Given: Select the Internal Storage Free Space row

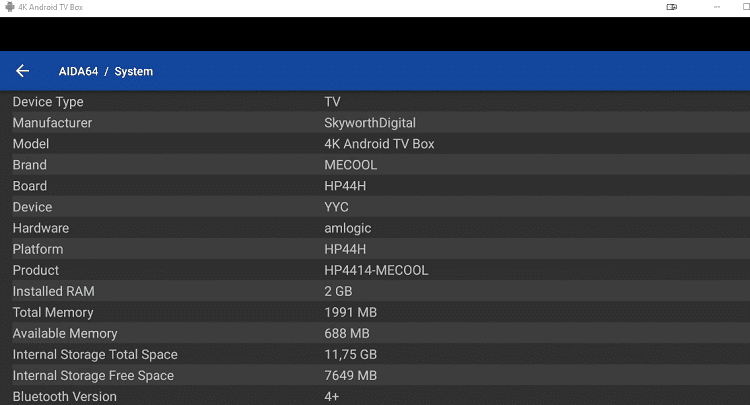Looking at the screenshot, I should coord(375,375).
